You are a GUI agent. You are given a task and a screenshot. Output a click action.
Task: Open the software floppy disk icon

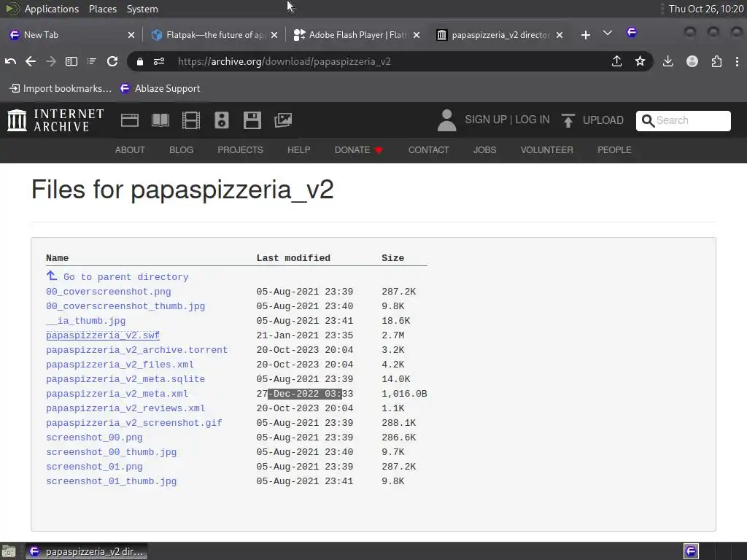pos(252,120)
